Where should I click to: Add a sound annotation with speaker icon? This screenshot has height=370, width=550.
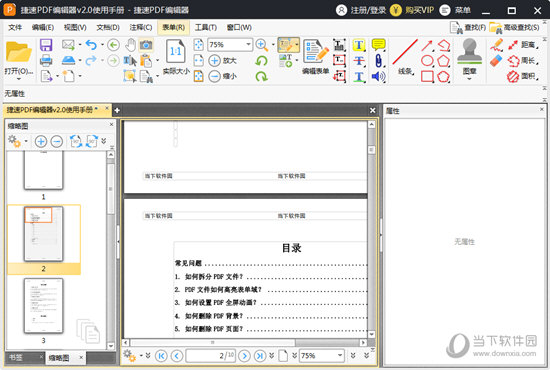click(378, 76)
